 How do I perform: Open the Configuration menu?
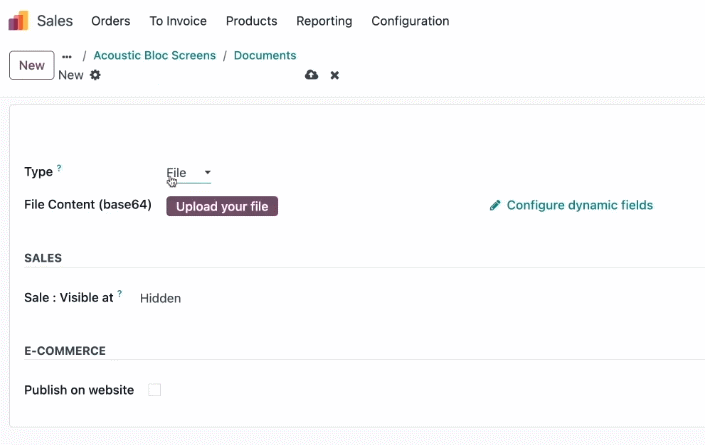(x=410, y=21)
